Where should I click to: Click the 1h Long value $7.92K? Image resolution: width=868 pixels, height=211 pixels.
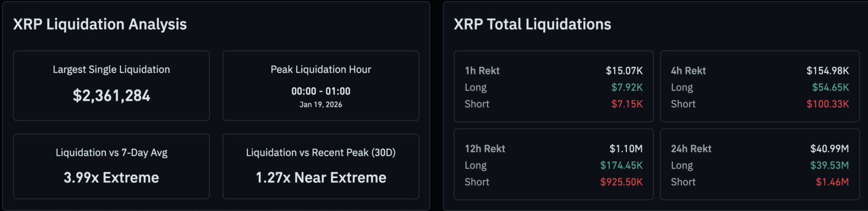(627, 87)
